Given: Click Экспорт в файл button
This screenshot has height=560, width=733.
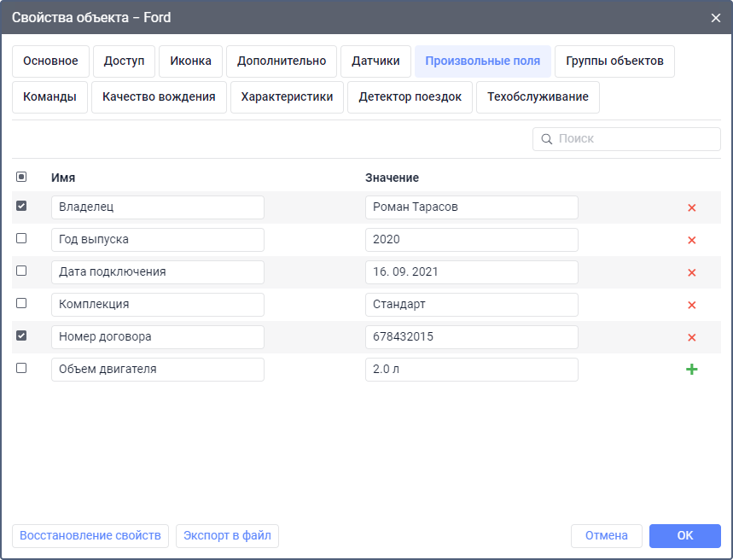Looking at the screenshot, I should point(227,535).
